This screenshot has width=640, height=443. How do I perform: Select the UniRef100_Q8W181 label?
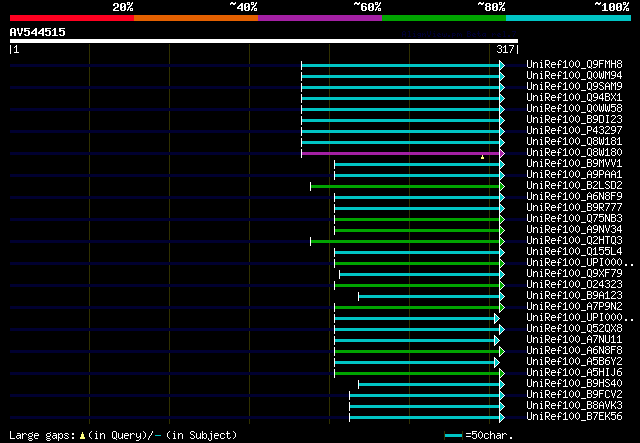point(574,142)
